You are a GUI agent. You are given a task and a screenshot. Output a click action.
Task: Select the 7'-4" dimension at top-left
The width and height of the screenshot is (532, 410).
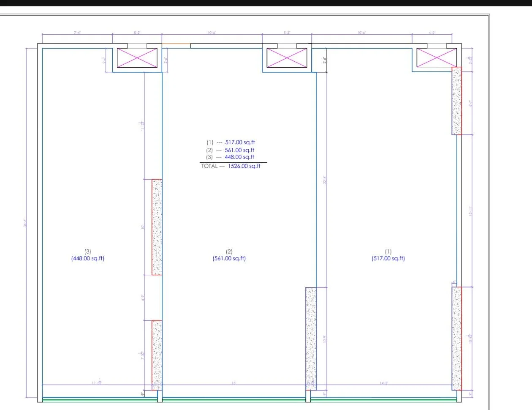(x=77, y=33)
